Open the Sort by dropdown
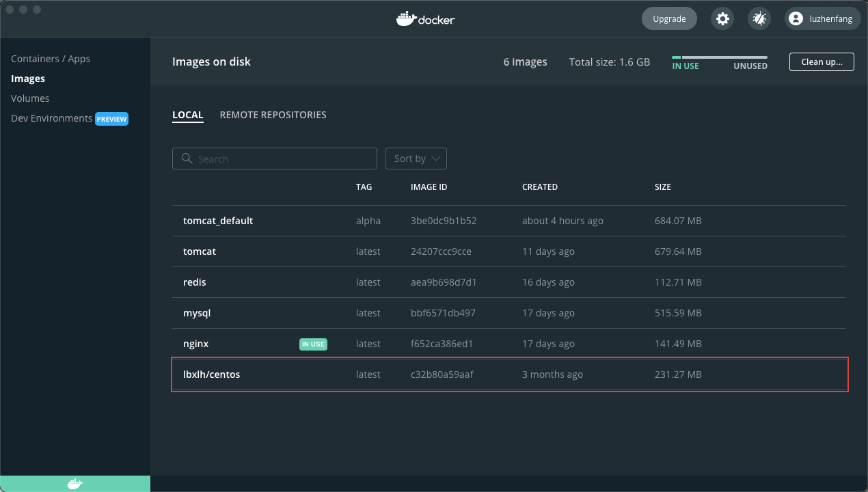868x492 pixels. [416, 159]
